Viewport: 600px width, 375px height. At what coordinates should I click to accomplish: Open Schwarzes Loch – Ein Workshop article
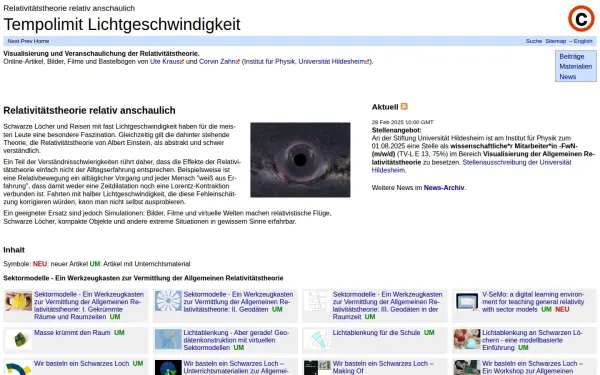click(x=532, y=367)
